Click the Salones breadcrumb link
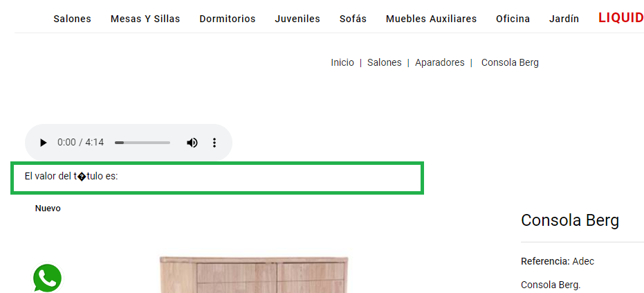 coord(385,62)
